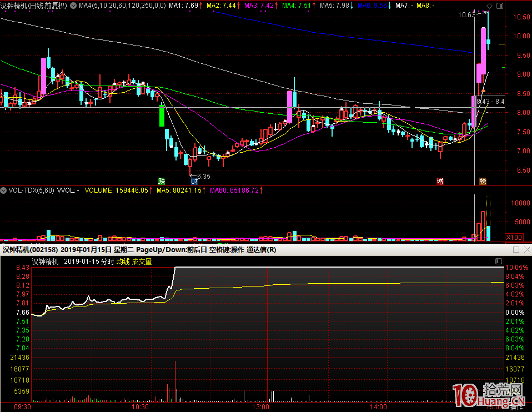The height and width of the screenshot is (412, 532).
Task: Click the VOLUME: 159446.05 readout
Action: click(116, 190)
